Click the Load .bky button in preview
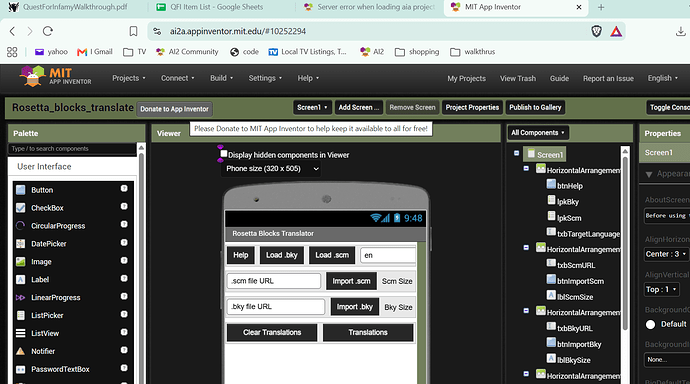This screenshot has width=690, height=384. click(282, 255)
